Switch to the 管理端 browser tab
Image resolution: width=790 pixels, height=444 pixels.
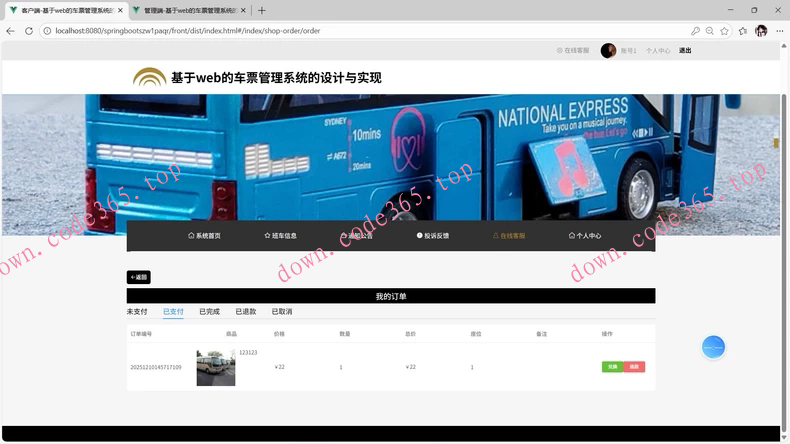(189, 10)
